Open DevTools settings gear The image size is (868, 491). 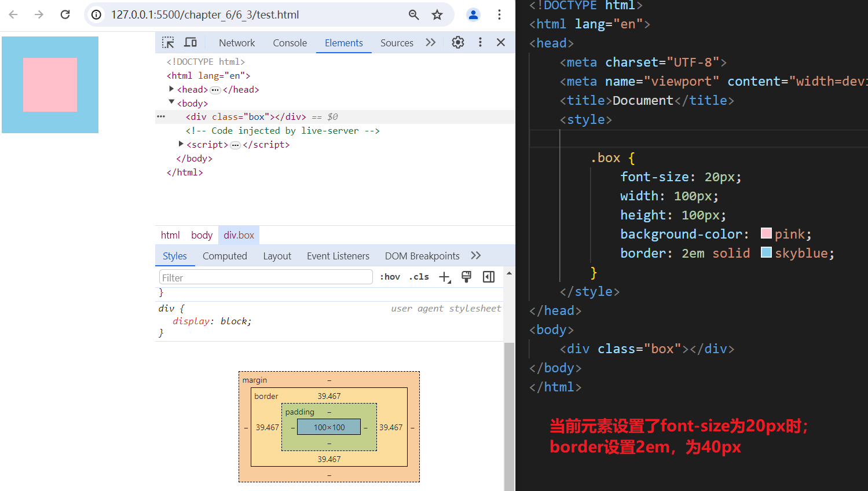click(x=458, y=42)
